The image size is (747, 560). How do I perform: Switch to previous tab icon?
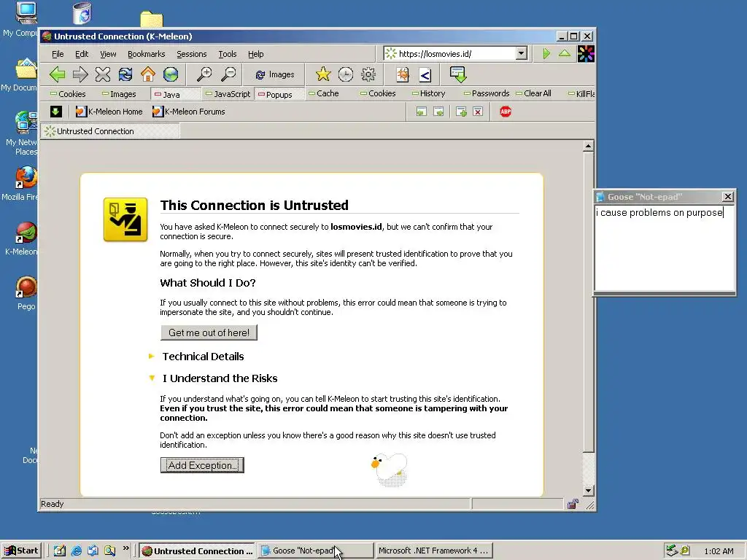pyautogui.click(x=421, y=112)
